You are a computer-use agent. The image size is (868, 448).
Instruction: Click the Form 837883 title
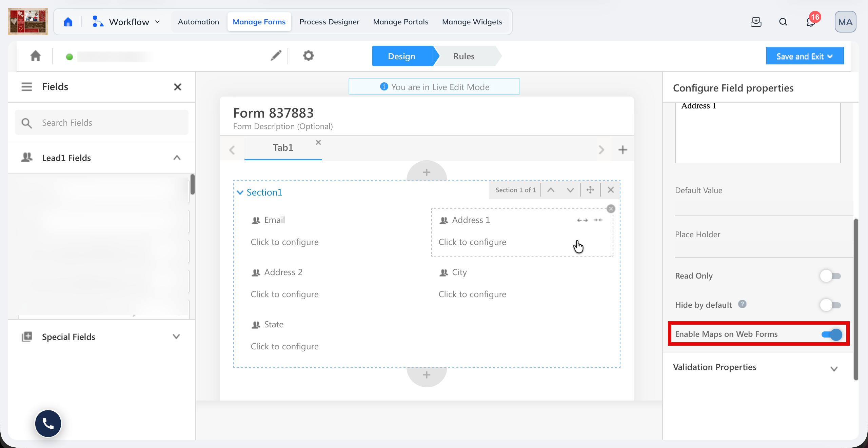point(273,113)
